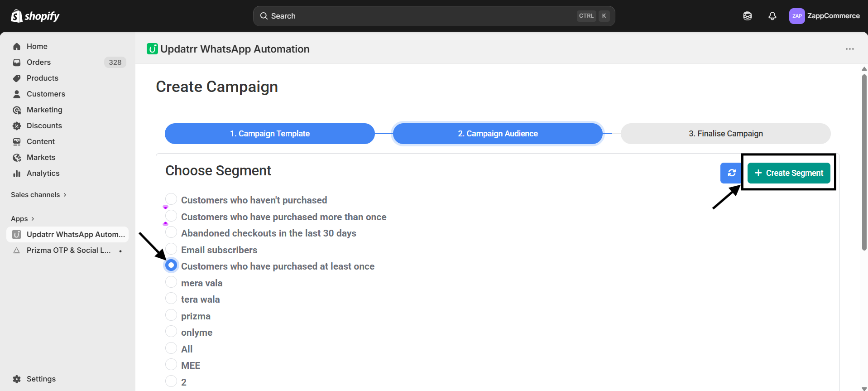Open the Analytics section
The image size is (868, 391).
point(43,174)
